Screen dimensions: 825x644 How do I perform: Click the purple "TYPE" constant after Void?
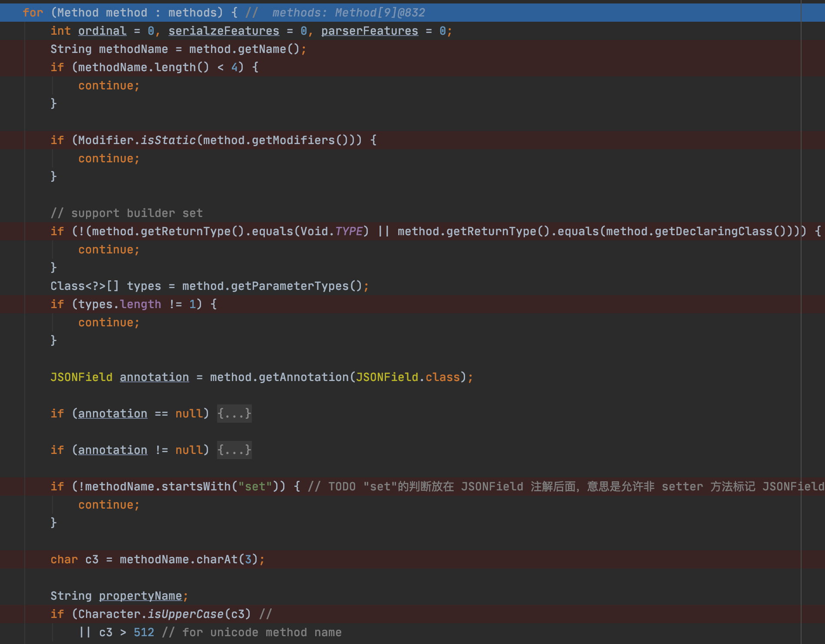tap(349, 231)
